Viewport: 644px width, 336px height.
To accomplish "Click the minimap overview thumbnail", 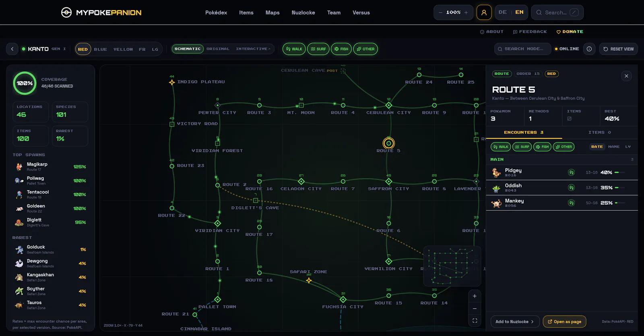I will [452, 266].
